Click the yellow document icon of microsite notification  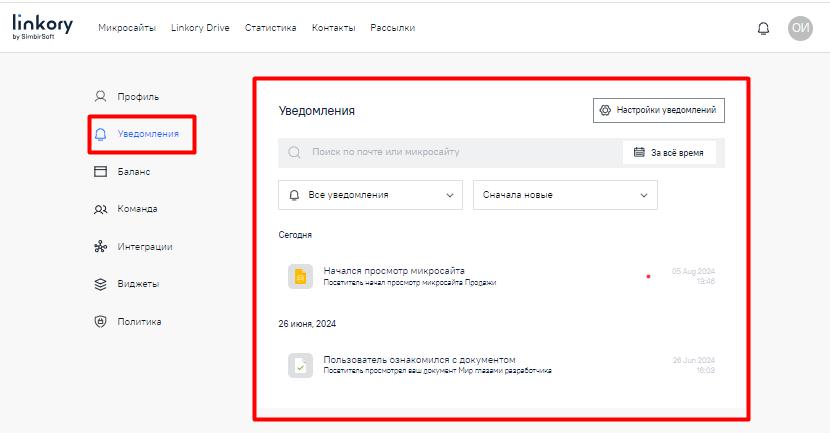300,276
